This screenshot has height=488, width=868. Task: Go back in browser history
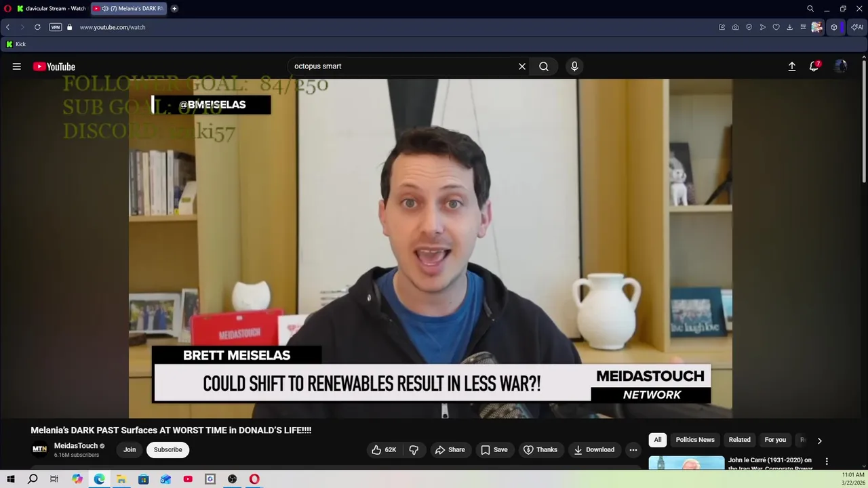coord(7,27)
